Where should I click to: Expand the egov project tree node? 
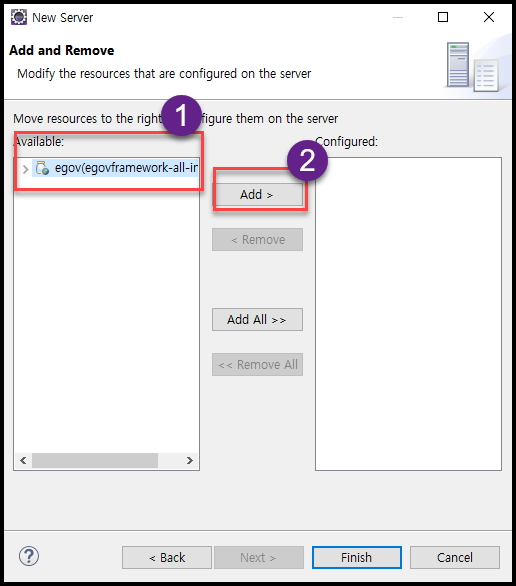tap(25, 169)
